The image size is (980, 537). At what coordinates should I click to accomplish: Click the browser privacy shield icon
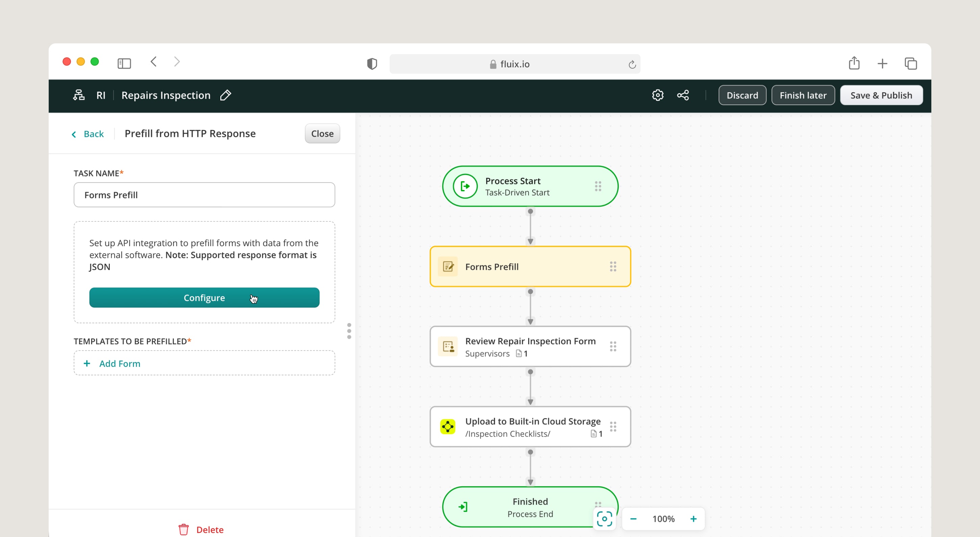[x=372, y=64]
